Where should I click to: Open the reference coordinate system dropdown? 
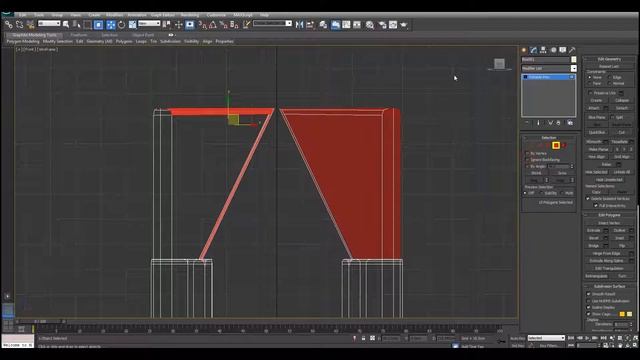pos(149,24)
